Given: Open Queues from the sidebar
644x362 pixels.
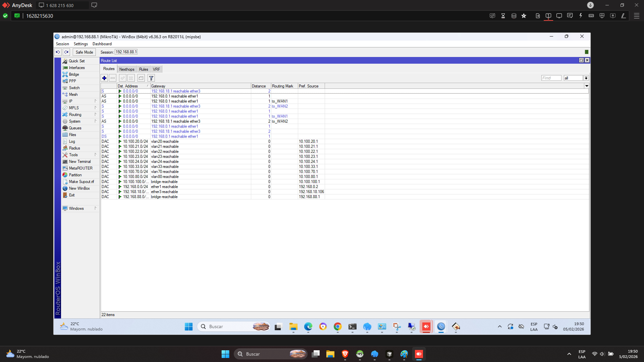Looking at the screenshot, I should [x=75, y=128].
